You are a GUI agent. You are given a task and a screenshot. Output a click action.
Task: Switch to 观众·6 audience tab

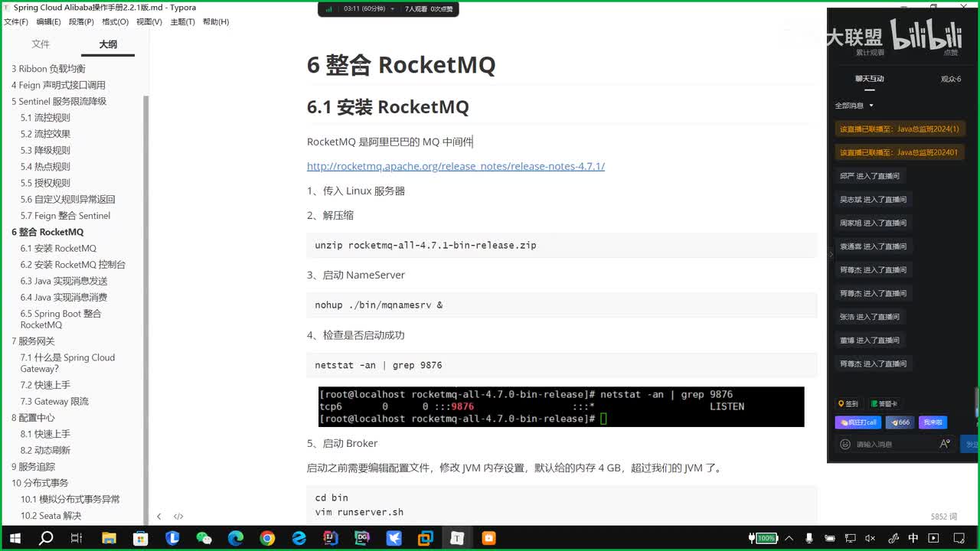click(x=951, y=79)
